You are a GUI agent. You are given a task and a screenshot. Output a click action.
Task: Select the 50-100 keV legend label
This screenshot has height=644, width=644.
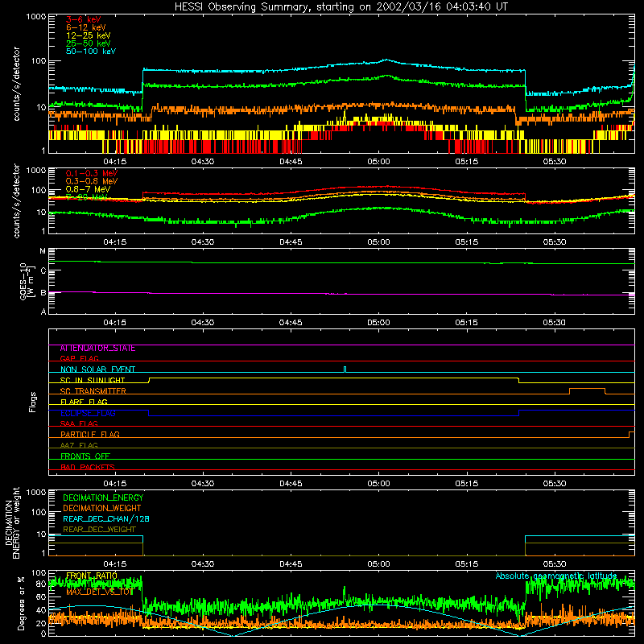click(x=91, y=52)
